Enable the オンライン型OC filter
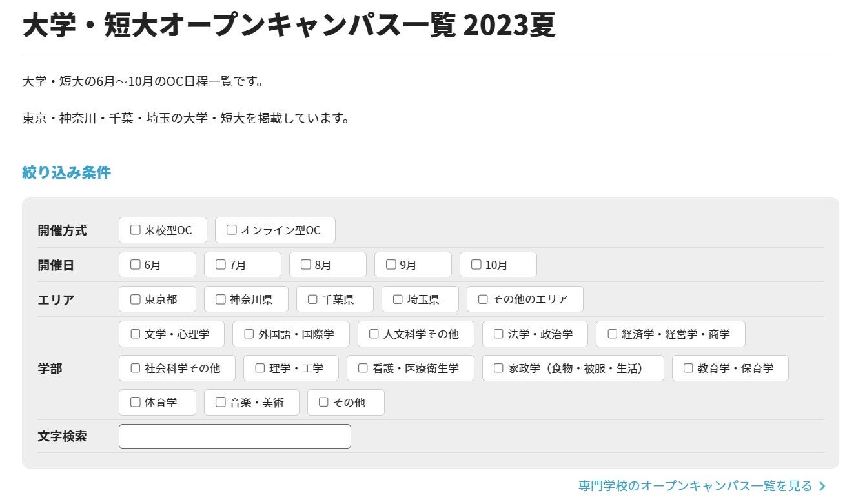The width and height of the screenshot is (856, 504). (x=232, y=230)
